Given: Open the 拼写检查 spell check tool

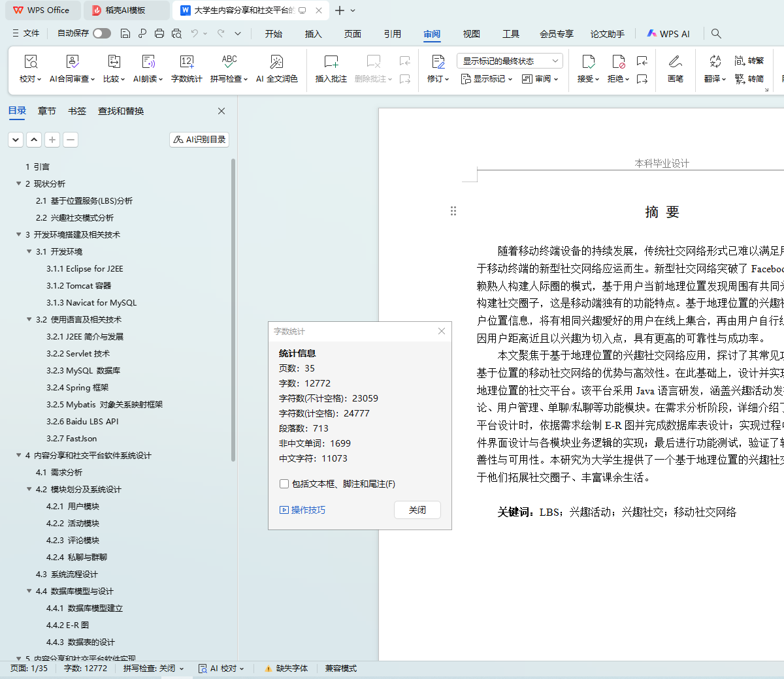Looking at the screenshot, I should (x=229, y=62).
